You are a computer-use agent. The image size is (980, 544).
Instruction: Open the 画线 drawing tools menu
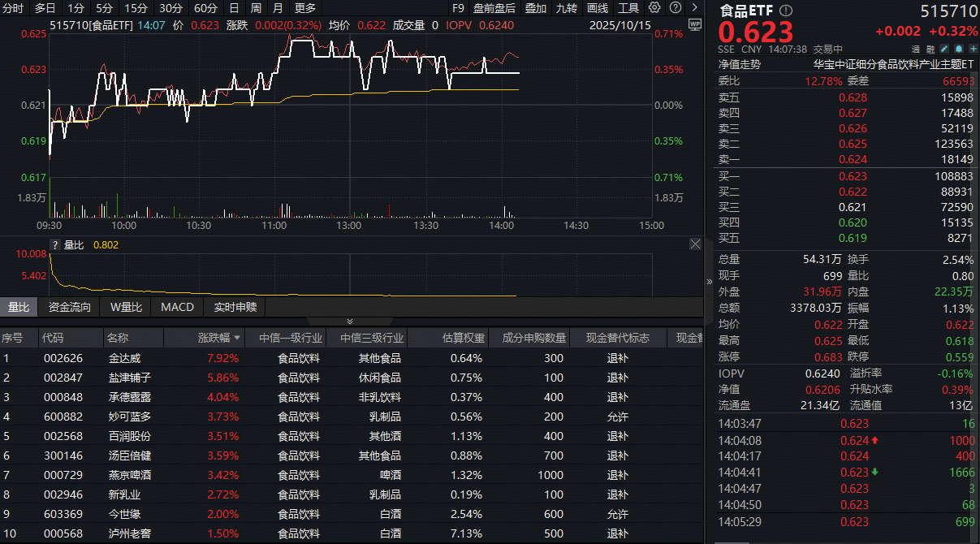click(598, 8)
